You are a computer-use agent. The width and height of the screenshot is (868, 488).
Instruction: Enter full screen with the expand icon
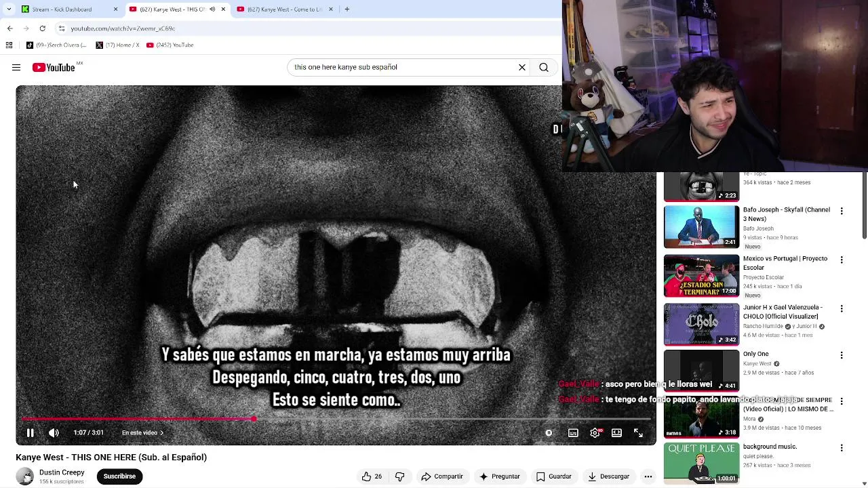638,432
